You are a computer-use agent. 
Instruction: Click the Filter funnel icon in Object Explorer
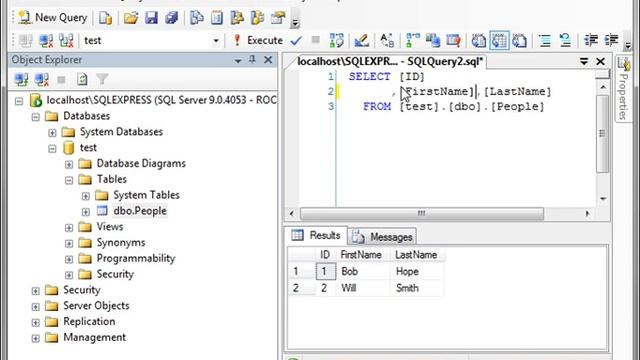click(102, 79)
